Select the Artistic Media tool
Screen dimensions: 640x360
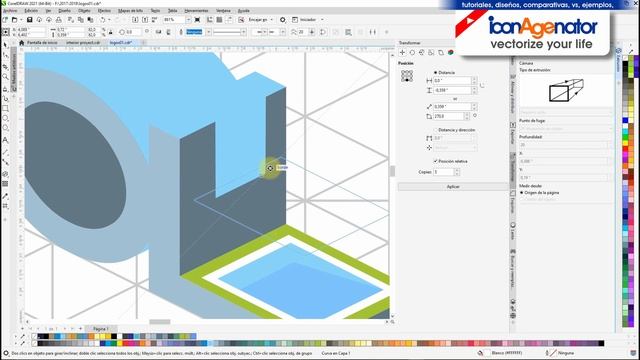pyautogui.click(x=5, y=98)
